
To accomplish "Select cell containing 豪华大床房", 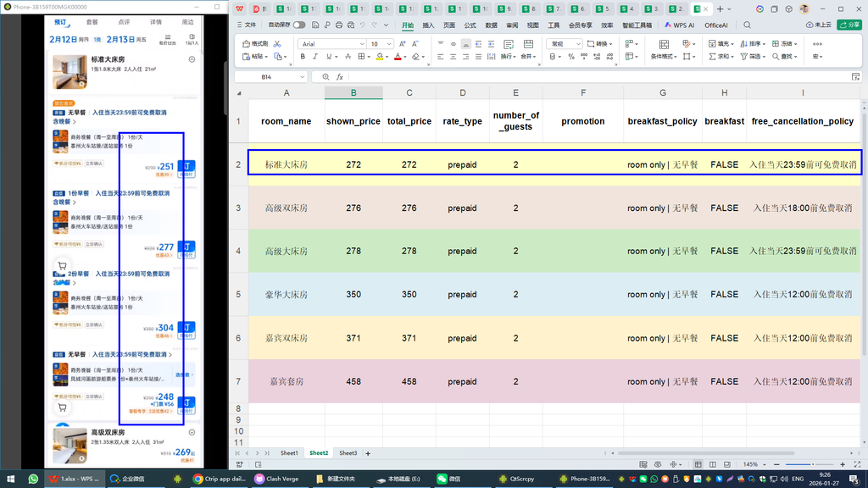I will [287, 294].
